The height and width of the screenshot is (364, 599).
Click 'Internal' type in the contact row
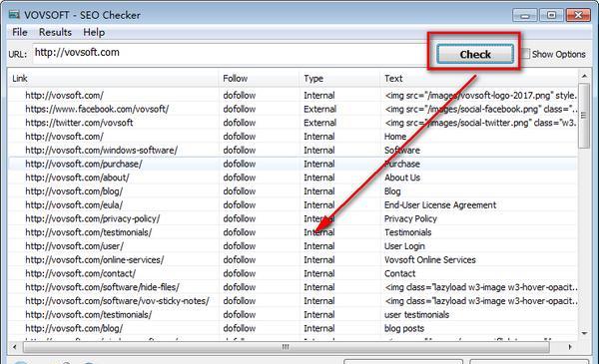coord(319,274)
